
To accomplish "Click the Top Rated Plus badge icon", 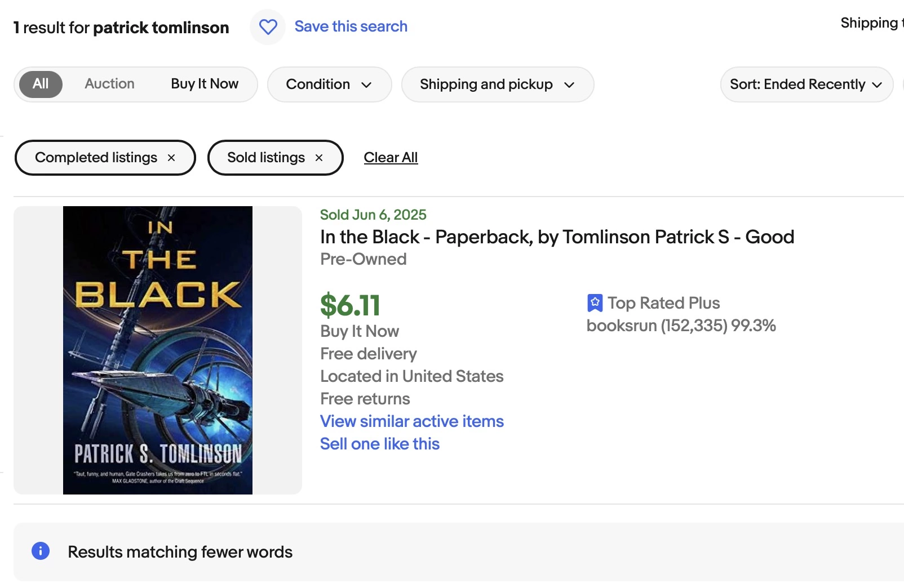I will click(x=595, y=303).
